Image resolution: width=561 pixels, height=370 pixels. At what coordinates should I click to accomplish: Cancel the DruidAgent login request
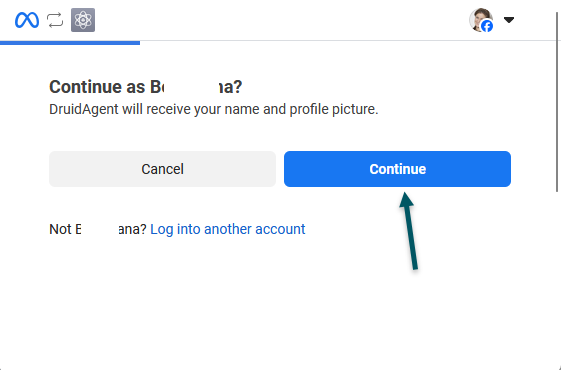(x=162, y=169)
